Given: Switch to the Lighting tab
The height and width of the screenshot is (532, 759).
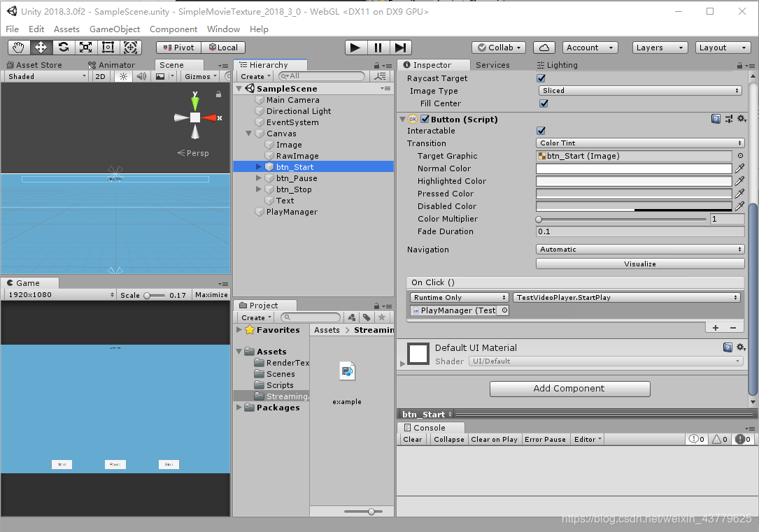Looking at the screenshot, I should [x=561, y=64].
